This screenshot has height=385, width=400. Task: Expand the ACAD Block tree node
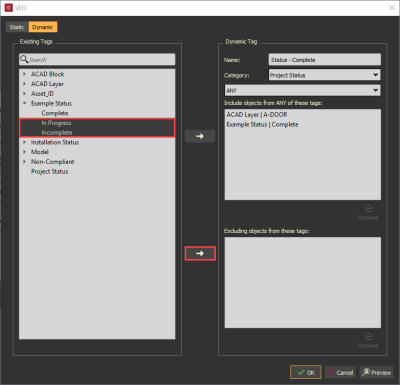click(x=24, y=74)
